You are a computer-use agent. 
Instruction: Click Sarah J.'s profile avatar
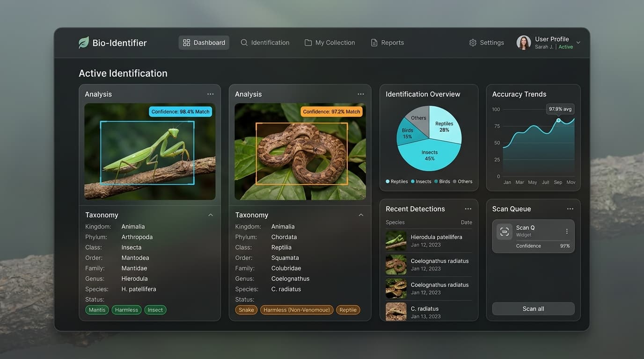click(524, 43)
